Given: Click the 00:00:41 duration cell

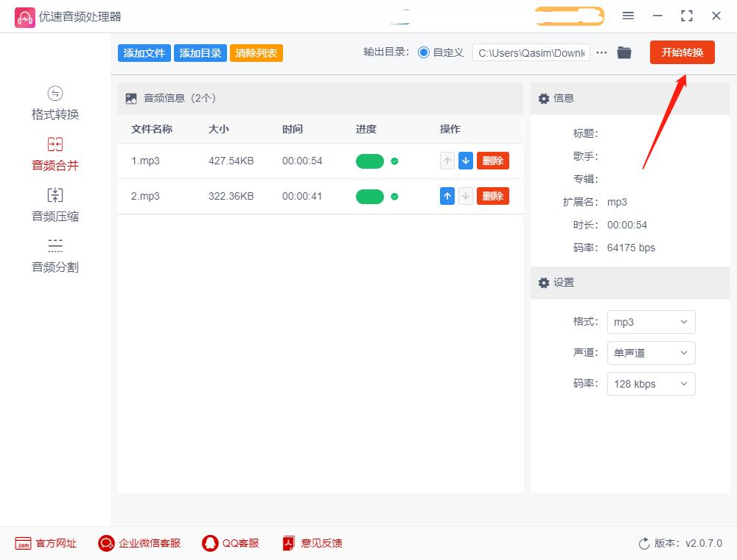Looking at the screenshot, I should [302, 196].
